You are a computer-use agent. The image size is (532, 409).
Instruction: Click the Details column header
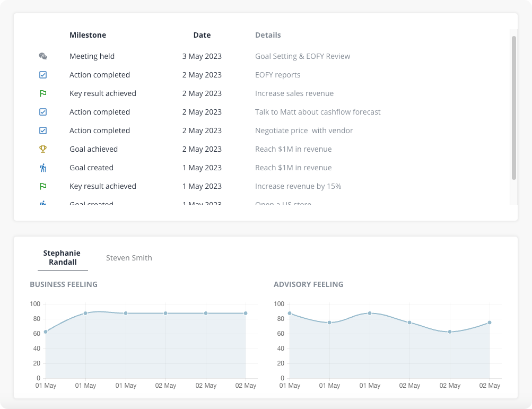268,34
